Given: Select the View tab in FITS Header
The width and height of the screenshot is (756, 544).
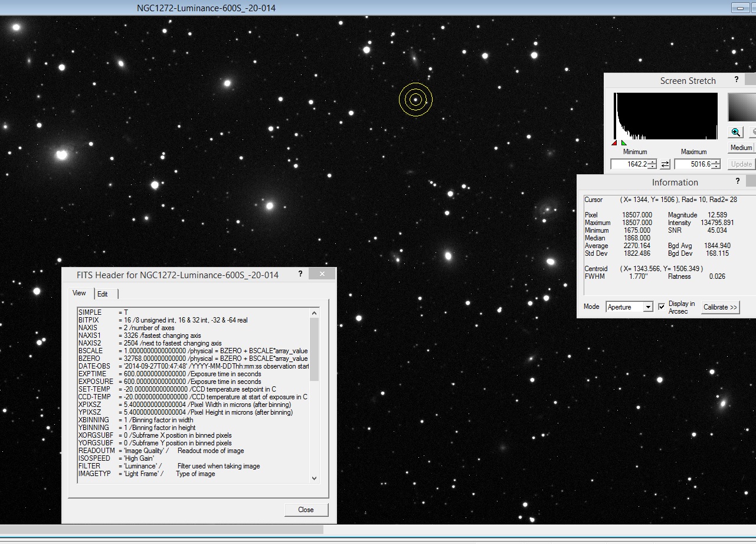Looking at the screenshot, I should pyautogui.click(x=79, y=293).
